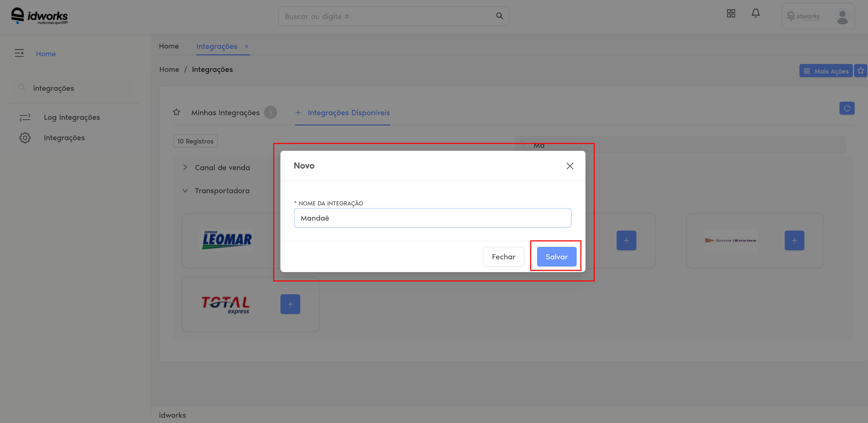Click the Fechar button in dialog
The height and width of the screenshot is (423, 868).
pyautogui.click(x=503, y=257)
